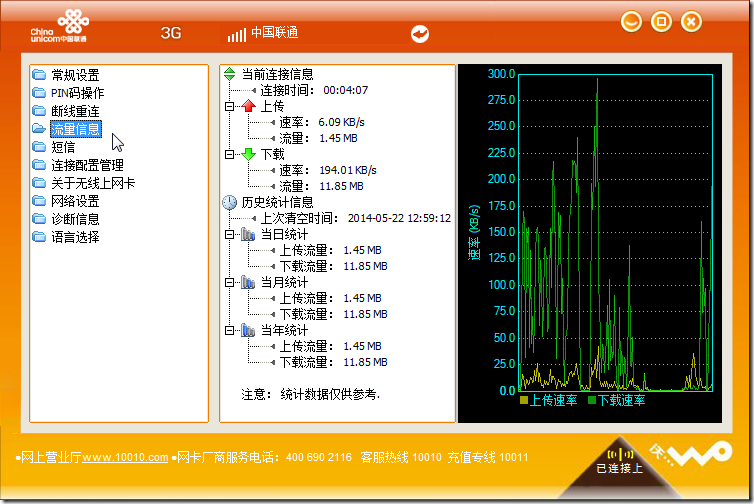Click the 短信 folder icon
Screen dimensions: 754x504
click(x=39, y=147)
